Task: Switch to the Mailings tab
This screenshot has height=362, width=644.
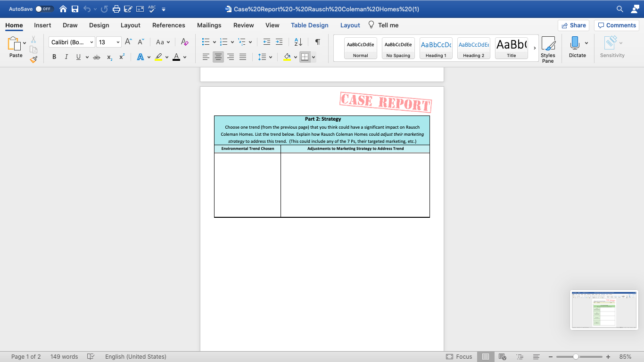Action: (209, 25)
